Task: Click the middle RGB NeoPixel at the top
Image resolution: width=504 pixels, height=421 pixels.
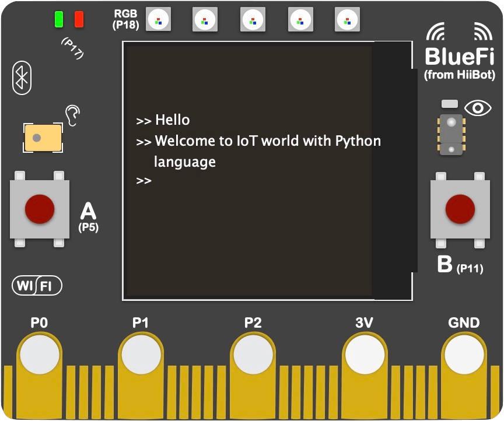Action: [252, 19]
